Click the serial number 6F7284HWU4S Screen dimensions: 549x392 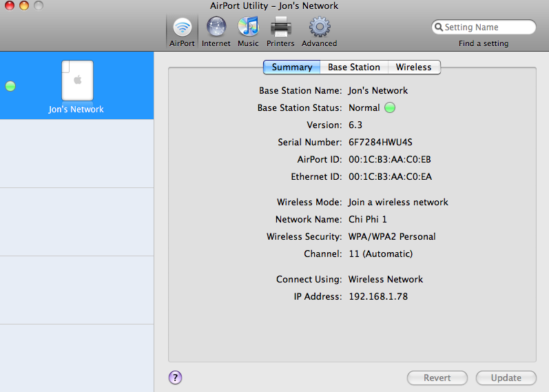click(380, 142)
